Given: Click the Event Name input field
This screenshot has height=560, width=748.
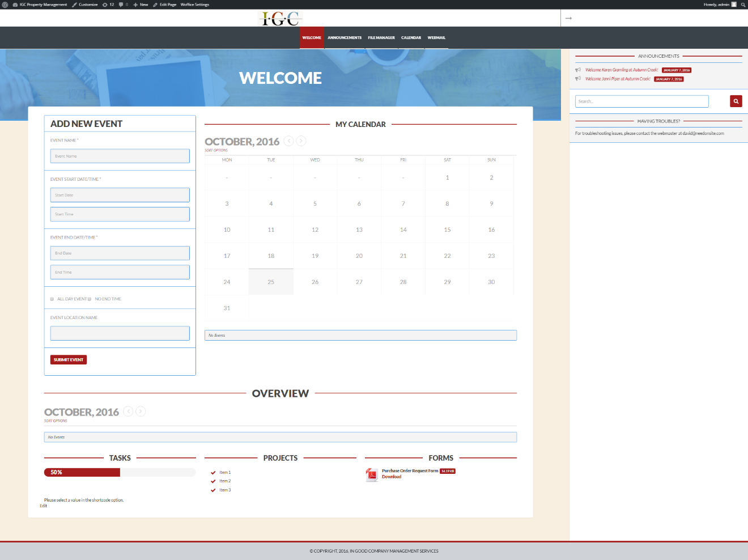Looking at the screenshot, I should (120, 156).
